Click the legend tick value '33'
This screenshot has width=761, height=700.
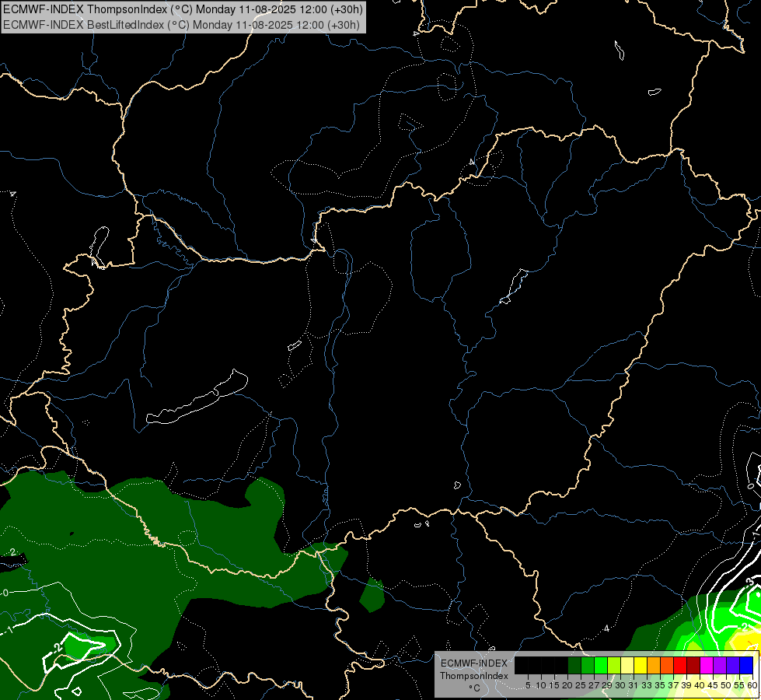point(647,685)
